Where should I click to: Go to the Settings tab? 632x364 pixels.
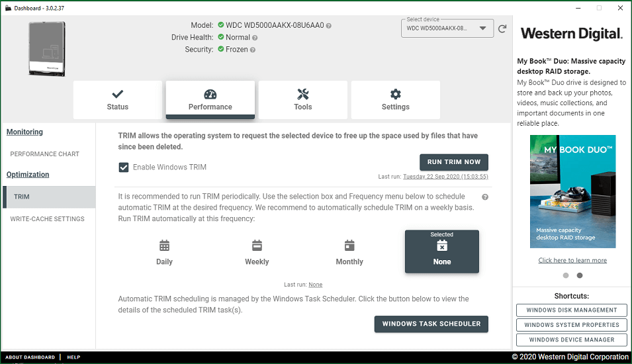(x=396, y=100)
